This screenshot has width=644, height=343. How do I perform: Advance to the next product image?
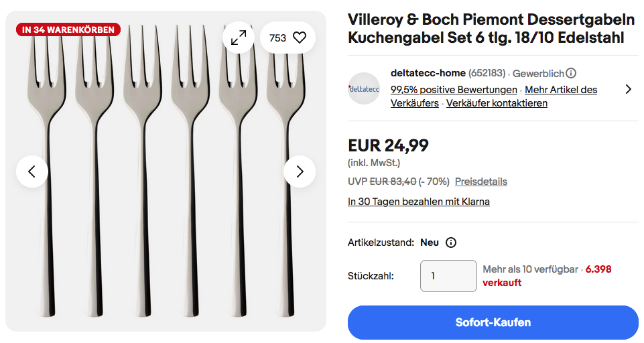point(300,171)
